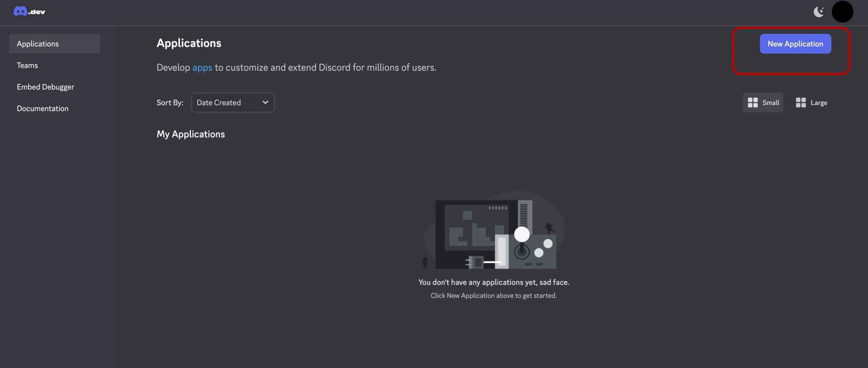This screenshot has width=868, height=368.
Task: Select Documentation in the sidebar
Action: tap(43, 108)
